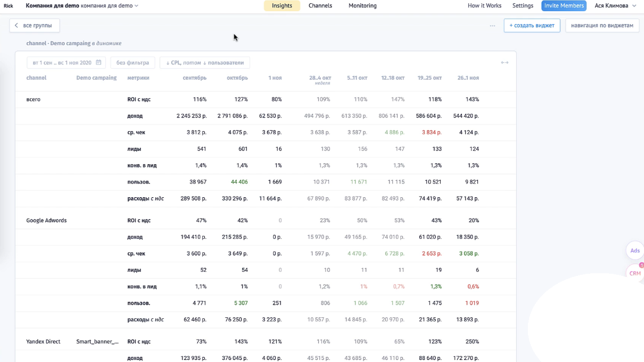Click green value 44 406 users

(x=239, y=182)
